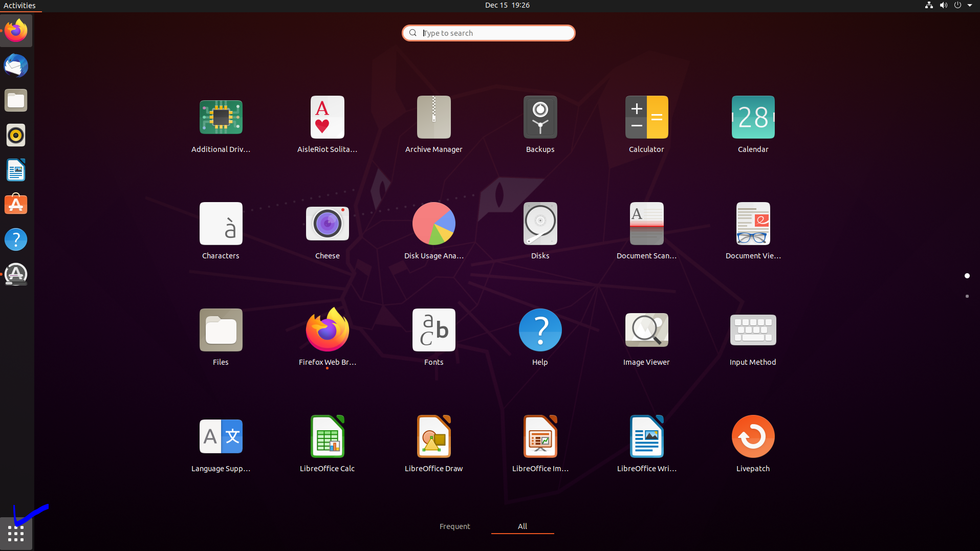Select the first app page dot
The width and height of the screenshot is (980, 551).
tap(967, 276)
